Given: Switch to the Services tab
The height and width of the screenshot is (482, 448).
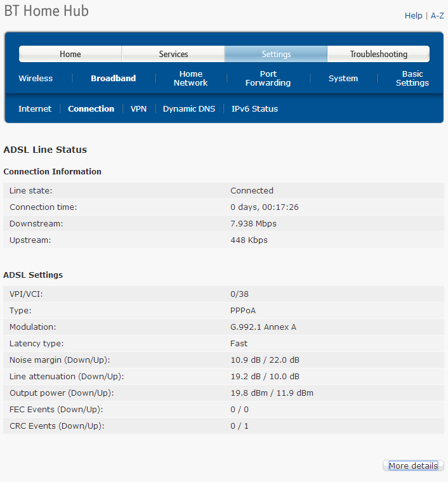Looking at the screenshot, I should (173, 54).
